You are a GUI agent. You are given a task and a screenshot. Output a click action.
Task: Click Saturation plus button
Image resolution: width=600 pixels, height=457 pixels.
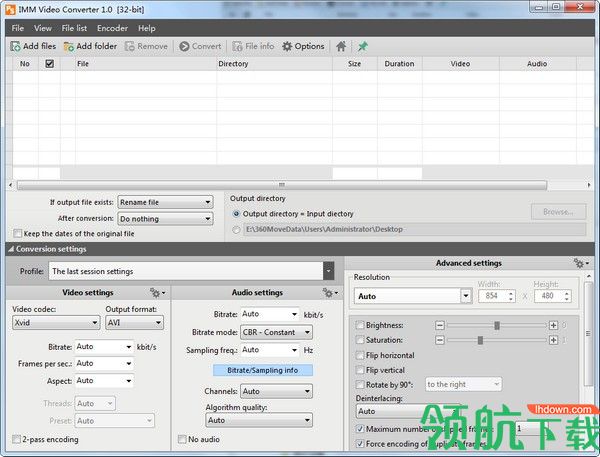click(553, 340)
